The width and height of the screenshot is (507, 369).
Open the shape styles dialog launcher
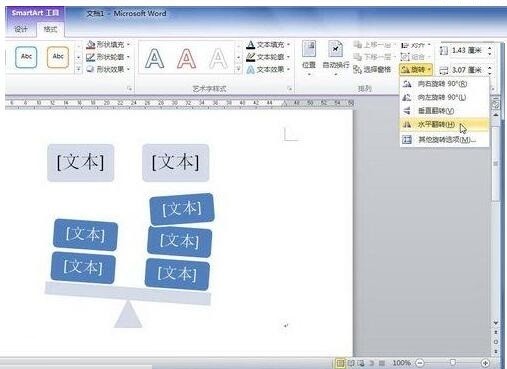coord(129,89)
